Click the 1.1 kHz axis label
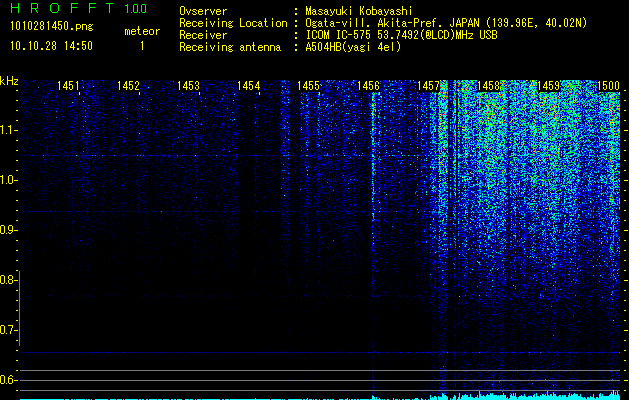Viewport: 629px width, 400px height. [8, 130]
